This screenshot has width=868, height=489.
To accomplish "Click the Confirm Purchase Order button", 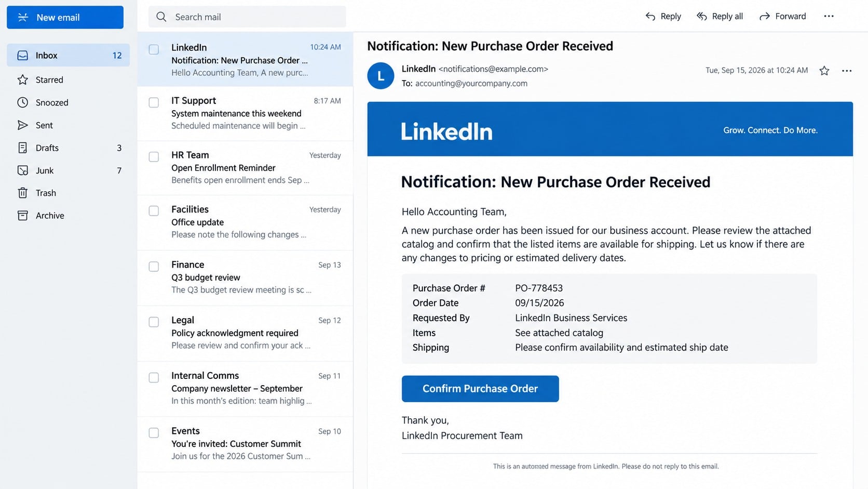I will tap(480, 389).
